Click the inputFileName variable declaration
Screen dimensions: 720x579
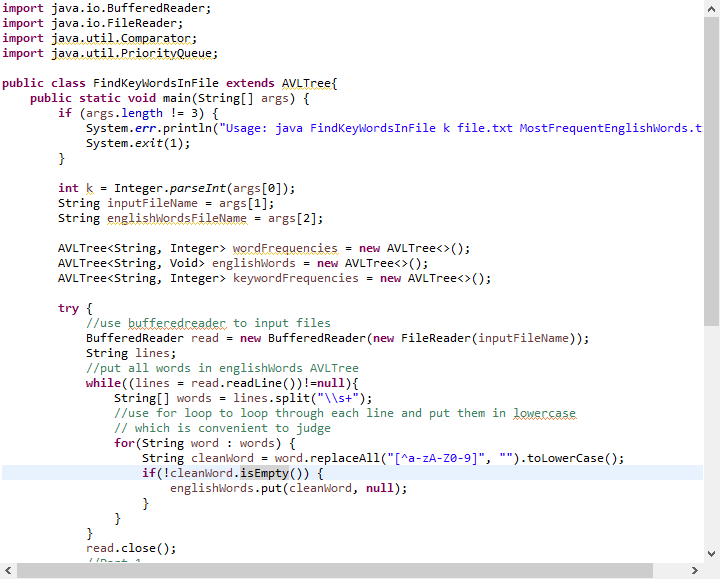point(152,203)
